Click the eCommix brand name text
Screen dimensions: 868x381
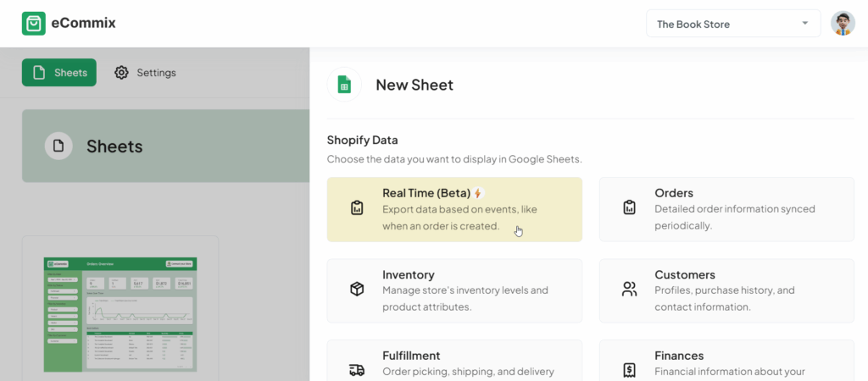(x=84, y=24)
